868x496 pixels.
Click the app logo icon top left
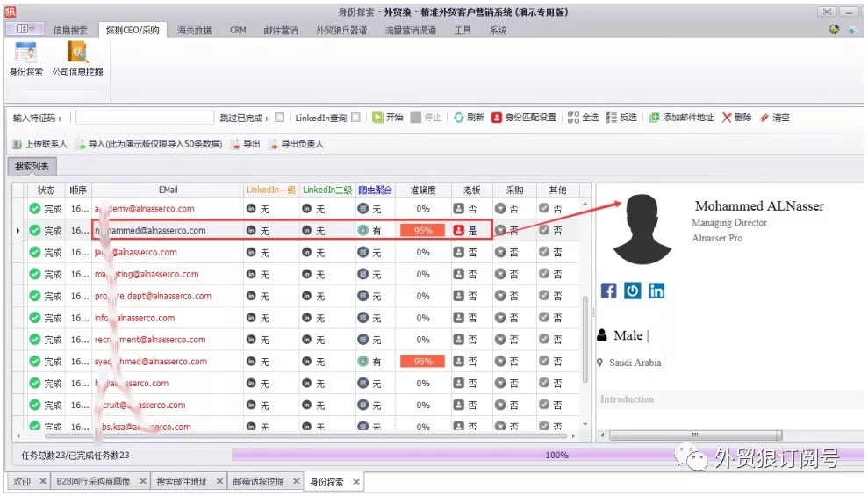click(x=11, y=11)
